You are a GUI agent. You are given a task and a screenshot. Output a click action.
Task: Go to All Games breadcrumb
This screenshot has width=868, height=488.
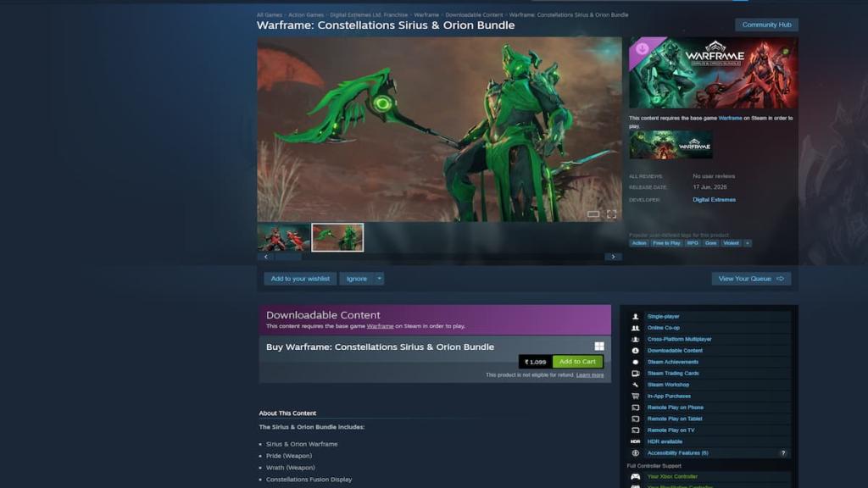(269, 15)
